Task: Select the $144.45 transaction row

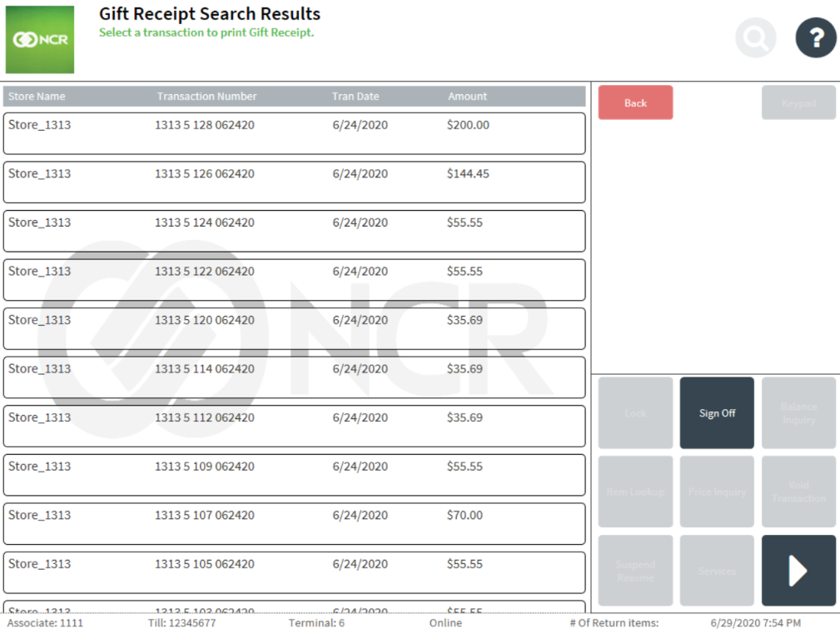Action: [x=293, y=182]
